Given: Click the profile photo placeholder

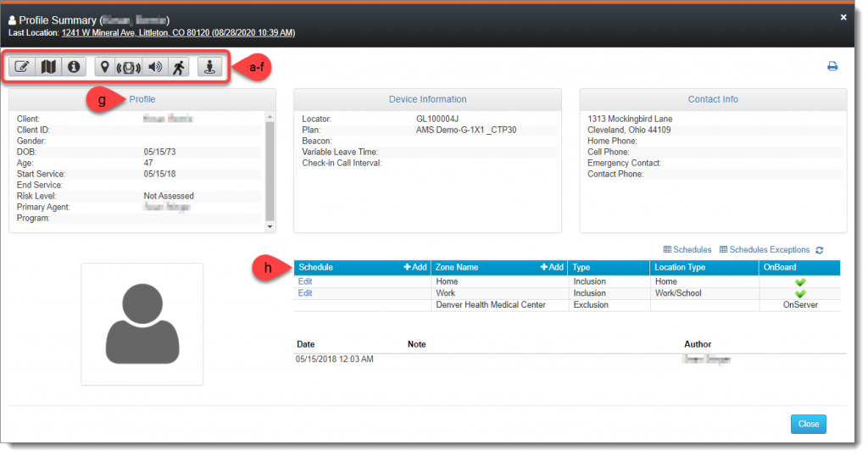Looking at the screenshot, I should click(x=142, y=324).
